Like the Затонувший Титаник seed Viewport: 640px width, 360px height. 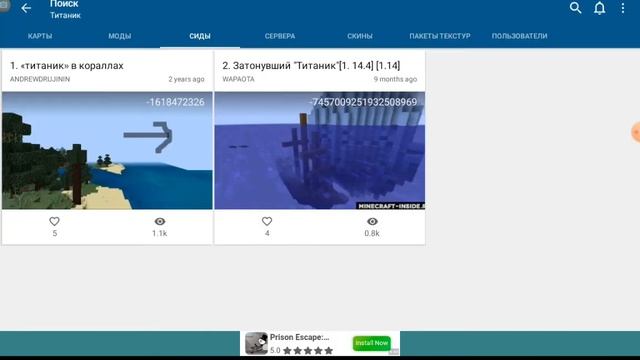coord(267,221)
